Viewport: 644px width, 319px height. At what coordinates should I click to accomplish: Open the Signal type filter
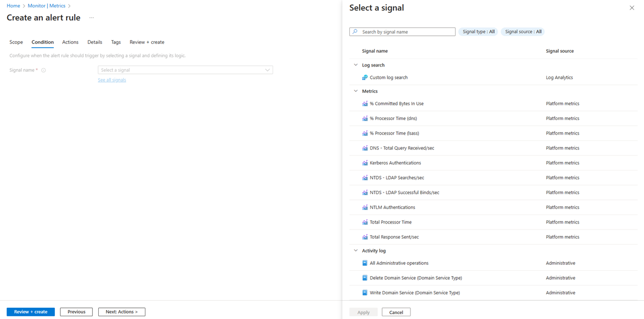click(478, 32)
